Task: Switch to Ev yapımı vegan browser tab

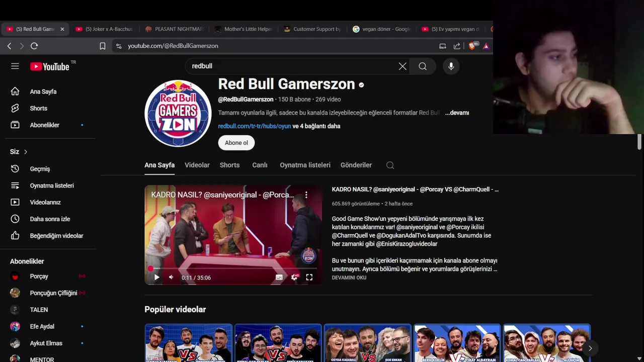Action: [451, 29]
